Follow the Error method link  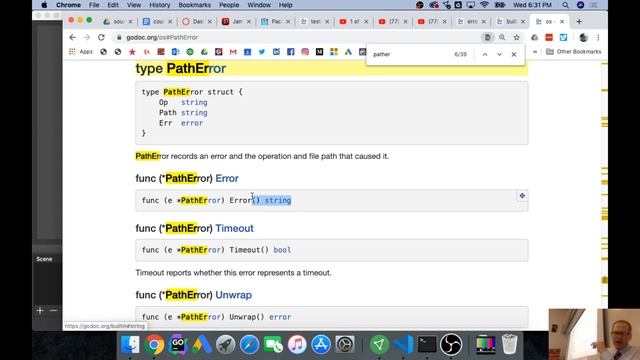coord(227,178)
